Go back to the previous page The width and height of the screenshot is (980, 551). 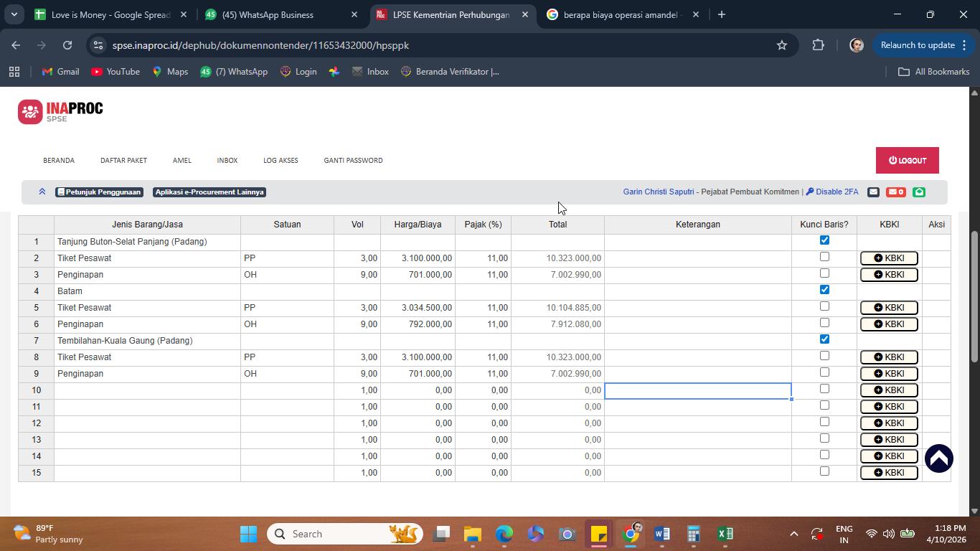pos(16,45)
